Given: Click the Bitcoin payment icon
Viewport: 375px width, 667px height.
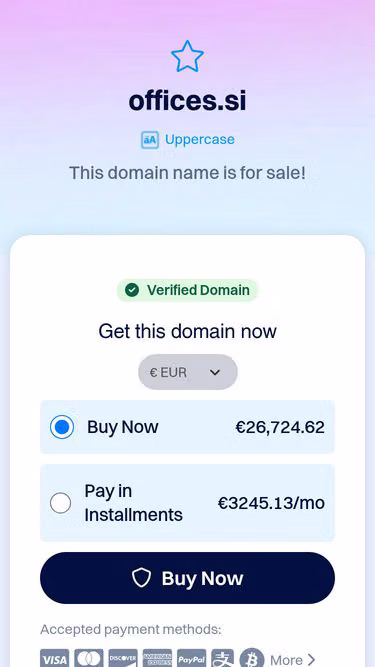Looking at the screenshot, I should (252, 658).
